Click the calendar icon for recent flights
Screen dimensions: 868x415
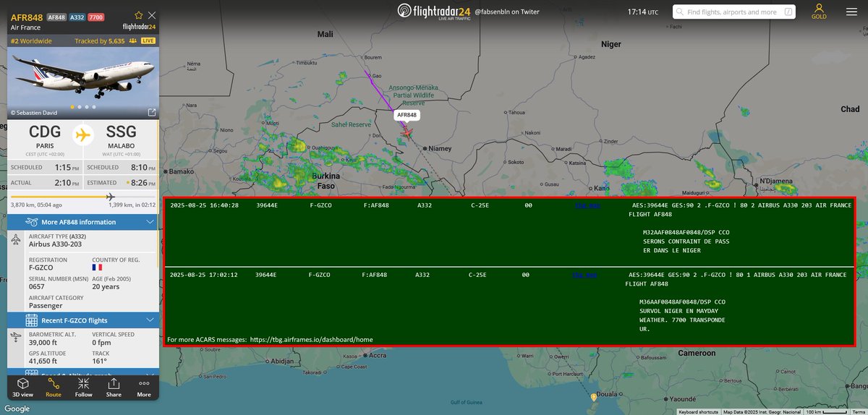pyautogui.click(x=31, y=320)
